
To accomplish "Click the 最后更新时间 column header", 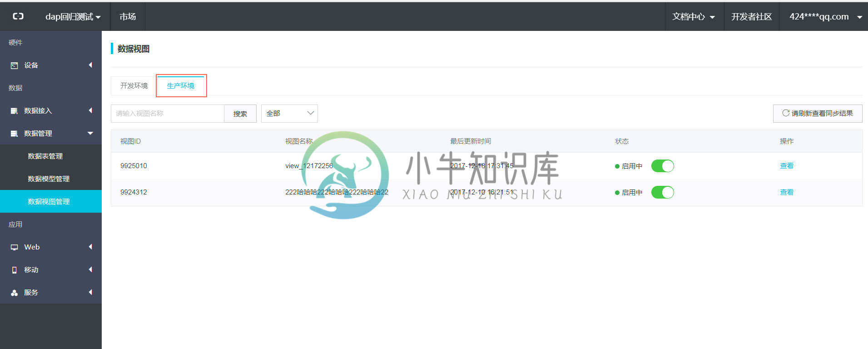I will [x=471, y=141].
